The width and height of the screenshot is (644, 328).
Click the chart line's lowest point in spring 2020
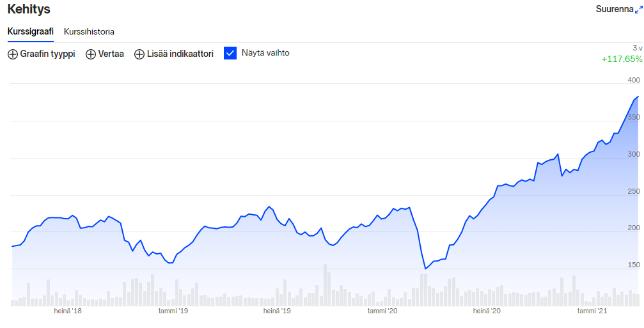425,269
